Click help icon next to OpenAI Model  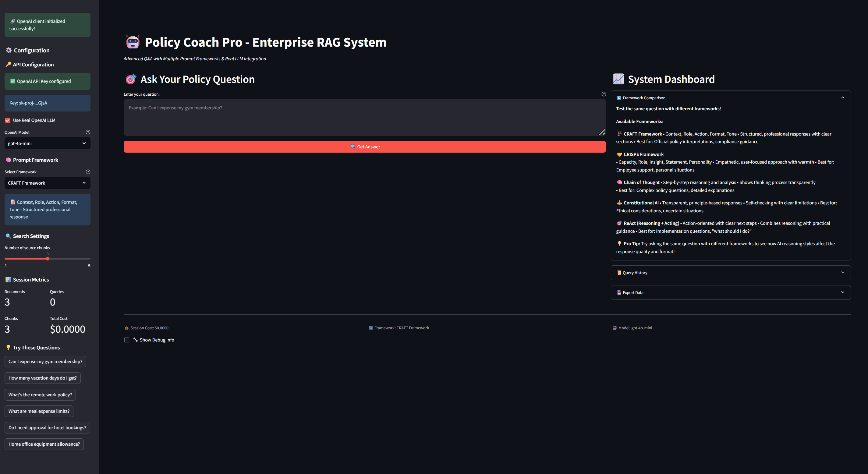click(x=88, y=132)
